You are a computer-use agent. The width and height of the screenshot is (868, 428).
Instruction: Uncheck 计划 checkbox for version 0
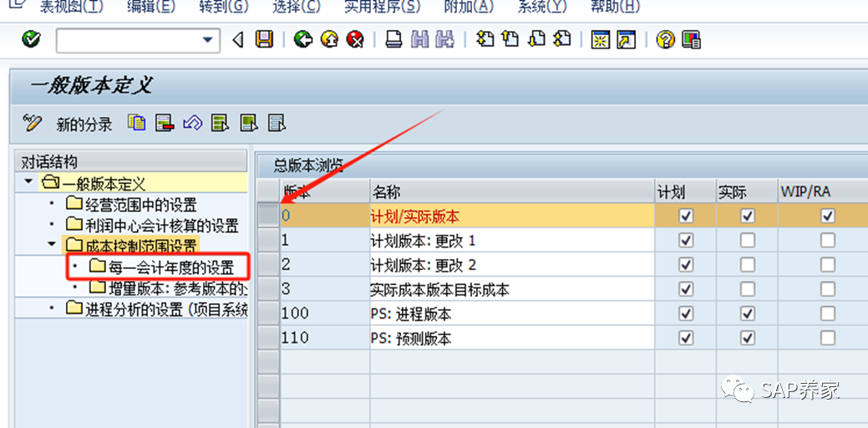coord(686,216)
